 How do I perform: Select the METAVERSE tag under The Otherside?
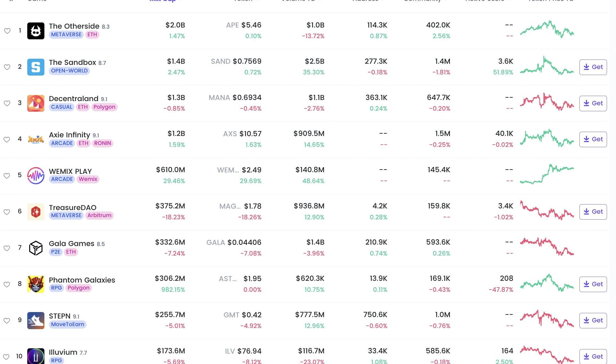click(x=66, y=35)
